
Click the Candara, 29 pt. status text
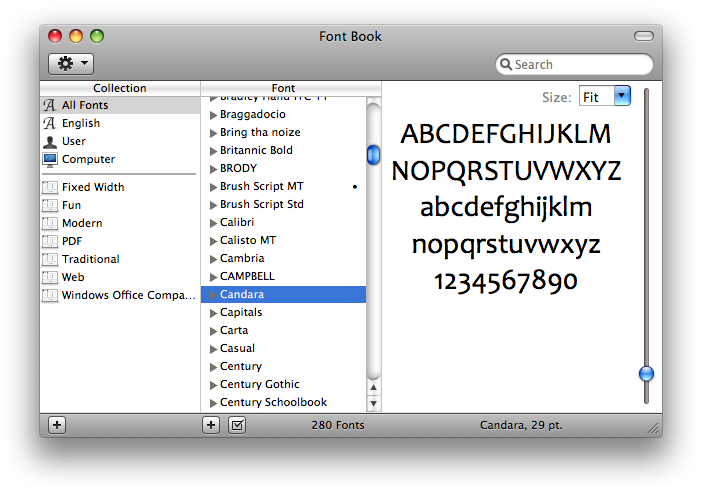521,425
